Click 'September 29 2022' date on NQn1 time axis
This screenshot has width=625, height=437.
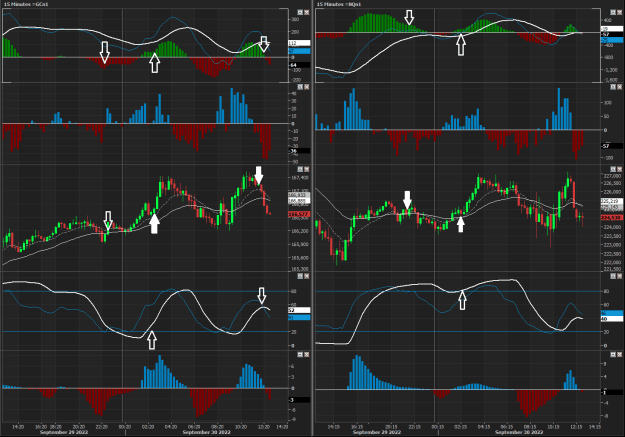[377, 432]
